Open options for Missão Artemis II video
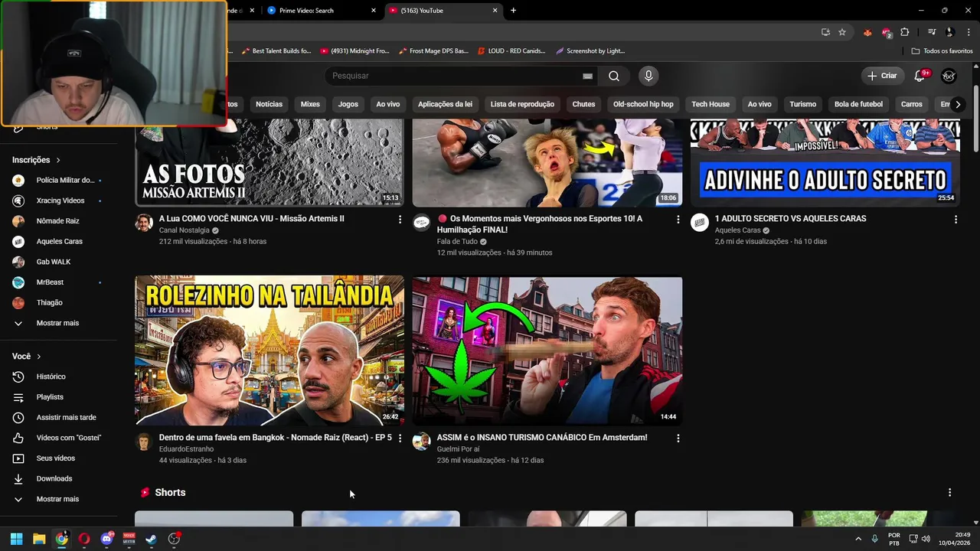The width and height of the screenshot is (980, 551). click(400, 219)
